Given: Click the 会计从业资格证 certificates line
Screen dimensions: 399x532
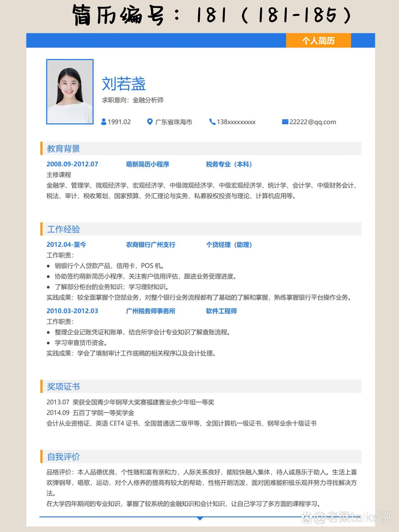Looking at the screenshot, I should tap(181, 423).
